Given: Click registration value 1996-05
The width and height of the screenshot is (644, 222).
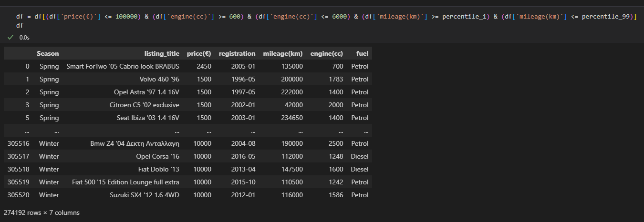Looking at the screenshot, I should coord(243,79).
